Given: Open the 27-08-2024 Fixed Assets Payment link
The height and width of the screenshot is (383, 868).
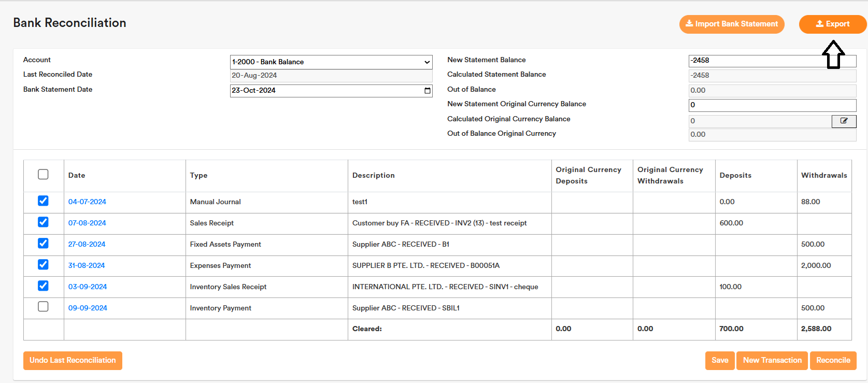Looking at the screenshot, I should tap(87, 244).
